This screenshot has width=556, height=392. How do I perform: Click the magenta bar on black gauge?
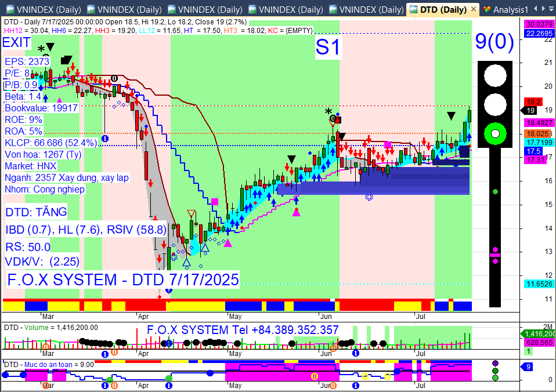point(495,255)
